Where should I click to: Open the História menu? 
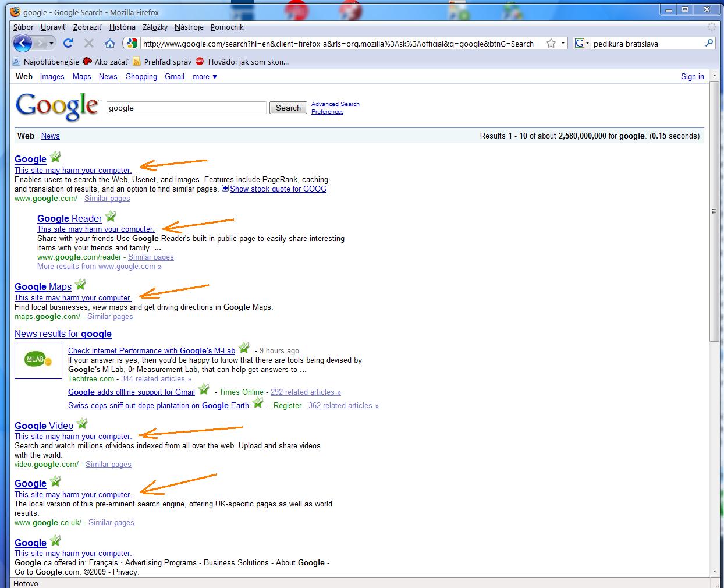coord(122,27)
